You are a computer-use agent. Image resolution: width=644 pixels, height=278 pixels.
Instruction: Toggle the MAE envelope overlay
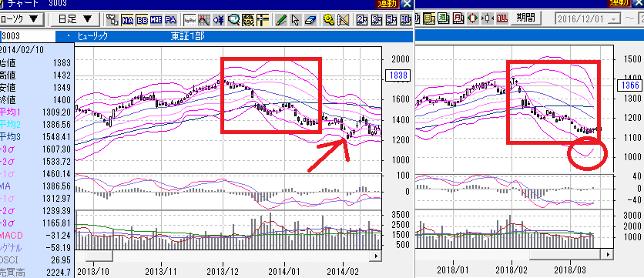pyautogui.click(x=156, y=19)
